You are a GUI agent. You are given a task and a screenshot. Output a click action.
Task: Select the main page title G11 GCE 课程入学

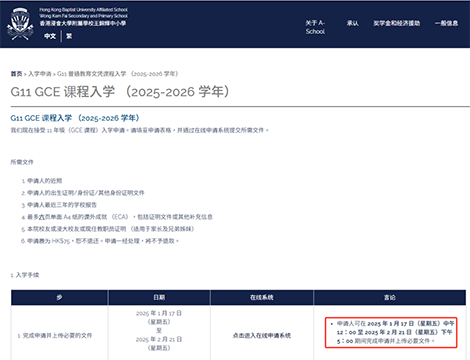click(120, 92)
